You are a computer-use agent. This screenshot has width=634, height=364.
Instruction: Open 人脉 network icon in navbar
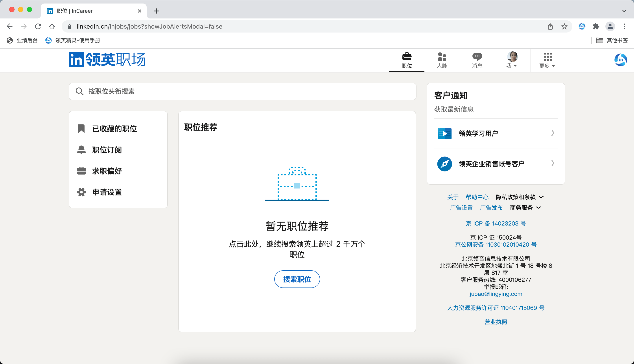click(x=442, y=60)
